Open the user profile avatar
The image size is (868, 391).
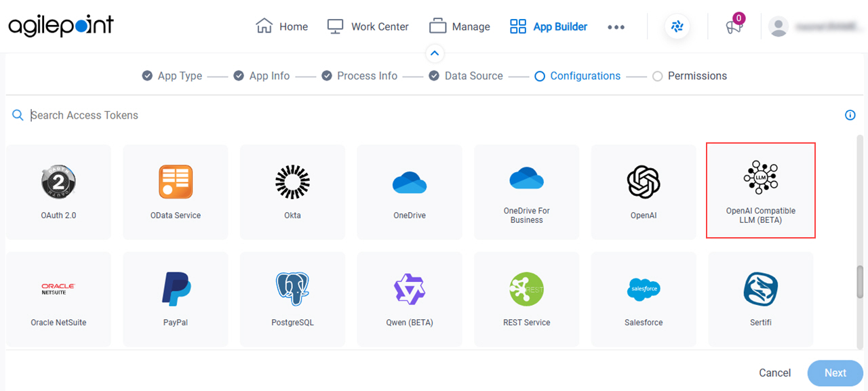click(x=778, y=26)
